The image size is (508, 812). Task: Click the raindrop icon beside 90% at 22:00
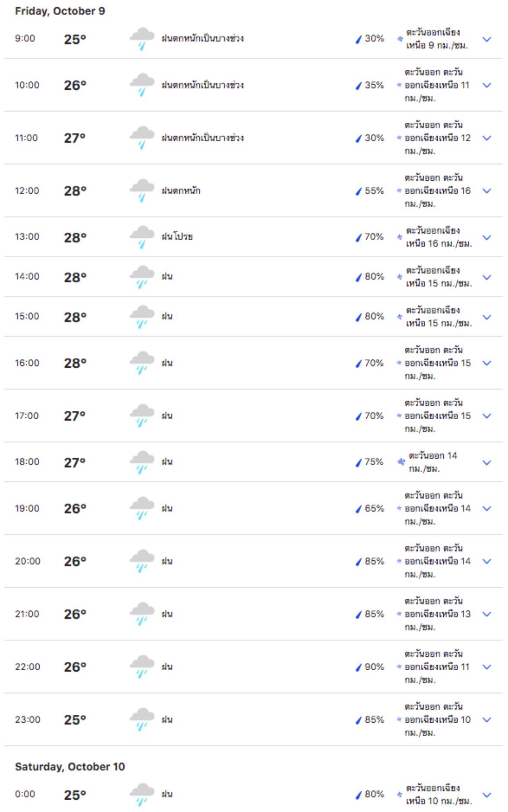point(358,667)
